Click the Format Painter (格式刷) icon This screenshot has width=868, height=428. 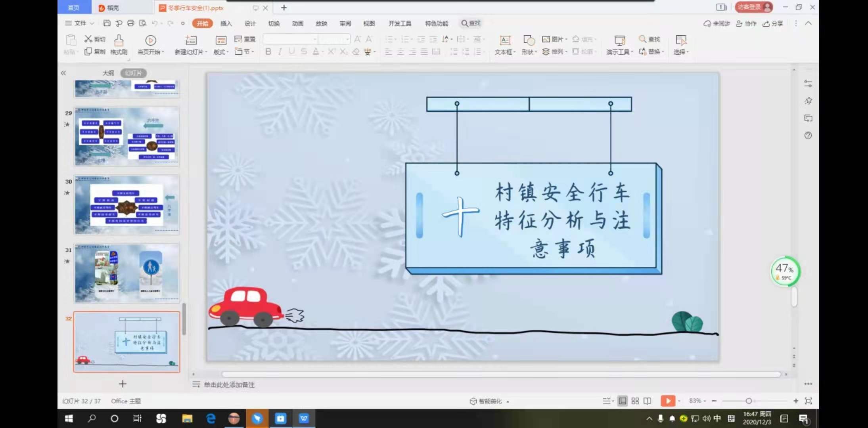point(119,40)
